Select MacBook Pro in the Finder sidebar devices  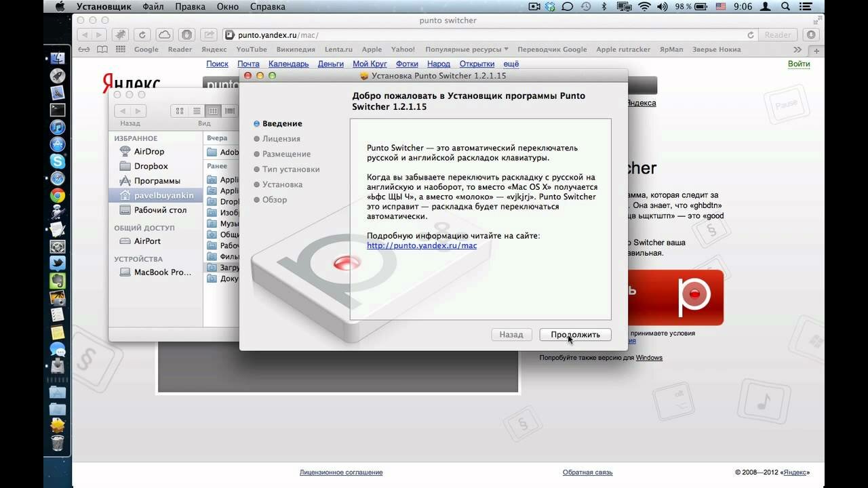click(x=163, y=272)
